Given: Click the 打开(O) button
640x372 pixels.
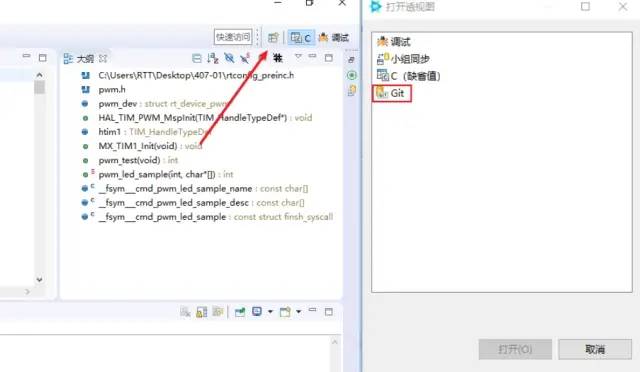Looking at the screenshot, I should click(515, 349).
